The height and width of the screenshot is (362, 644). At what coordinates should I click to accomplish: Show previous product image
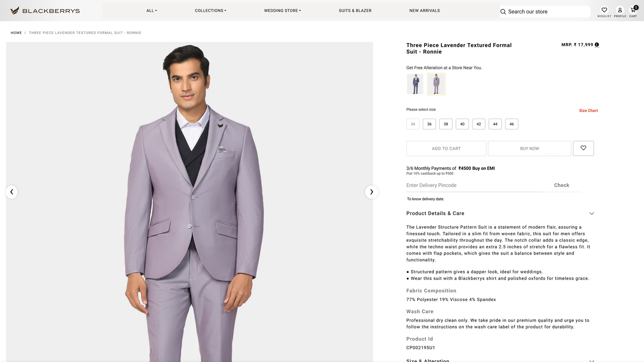[x=12, y=192]
